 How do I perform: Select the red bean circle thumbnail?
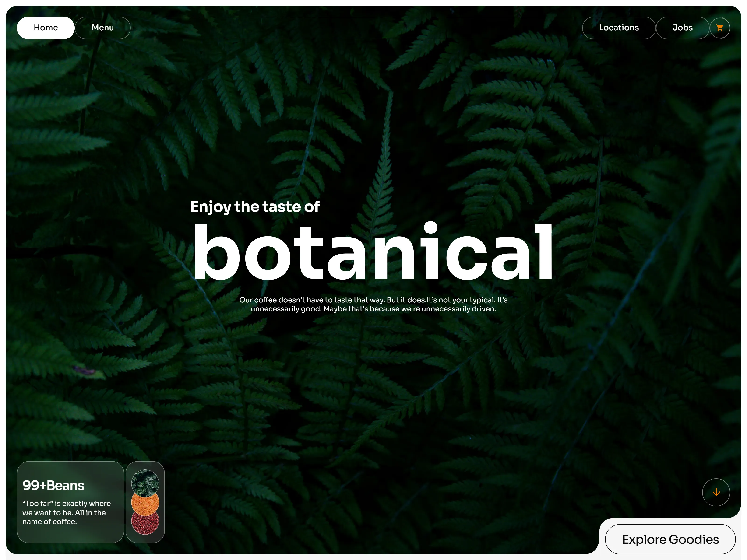click(145, 523)
